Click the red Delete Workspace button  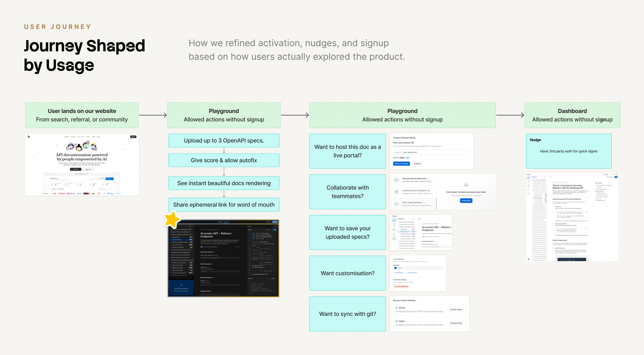402,287
